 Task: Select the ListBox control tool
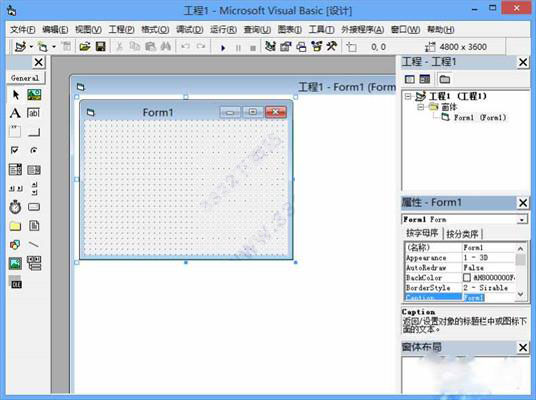[34, 170]
